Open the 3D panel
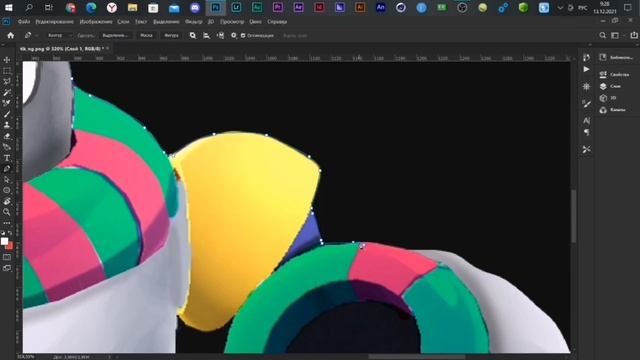This screenshot has height=360, width=640. pyautogui.click(x=608, y=98)
